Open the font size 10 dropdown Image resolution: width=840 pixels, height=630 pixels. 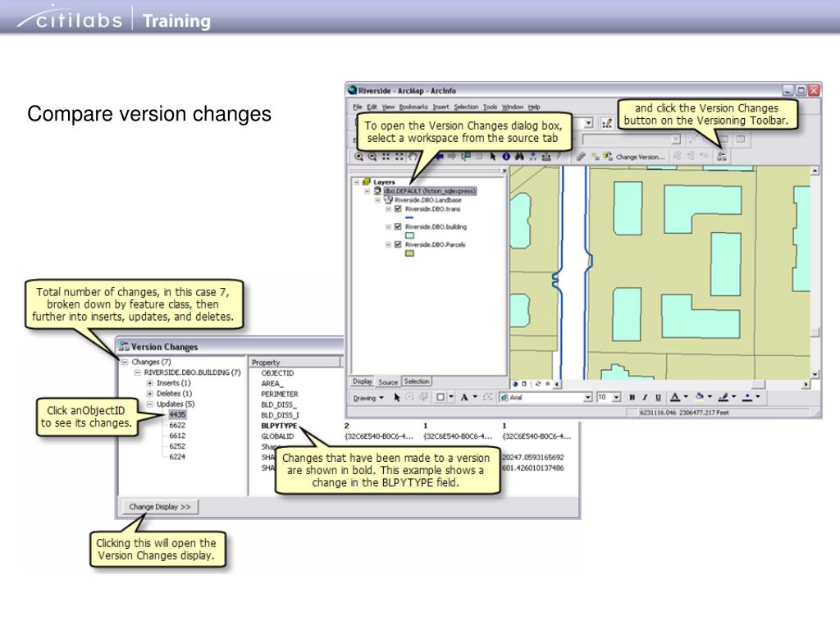click(x=617, y=397)
